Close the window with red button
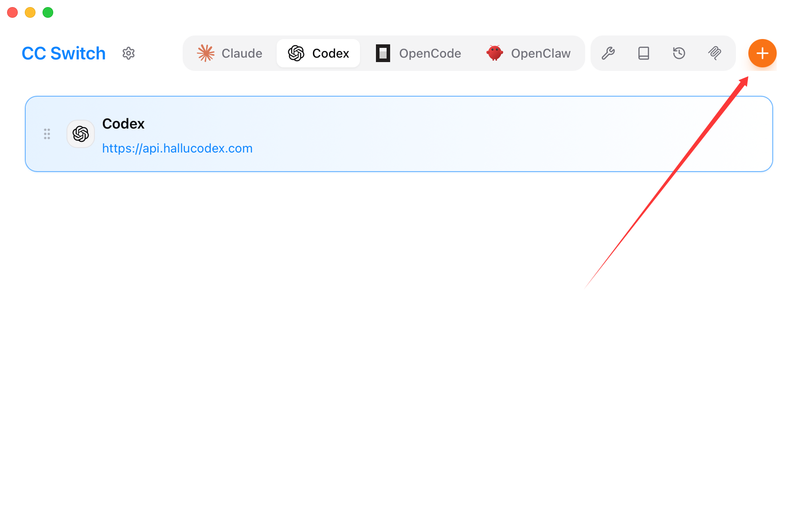Image resolution: width=798 pixels, height=532 pixels. tap(12, 12)
